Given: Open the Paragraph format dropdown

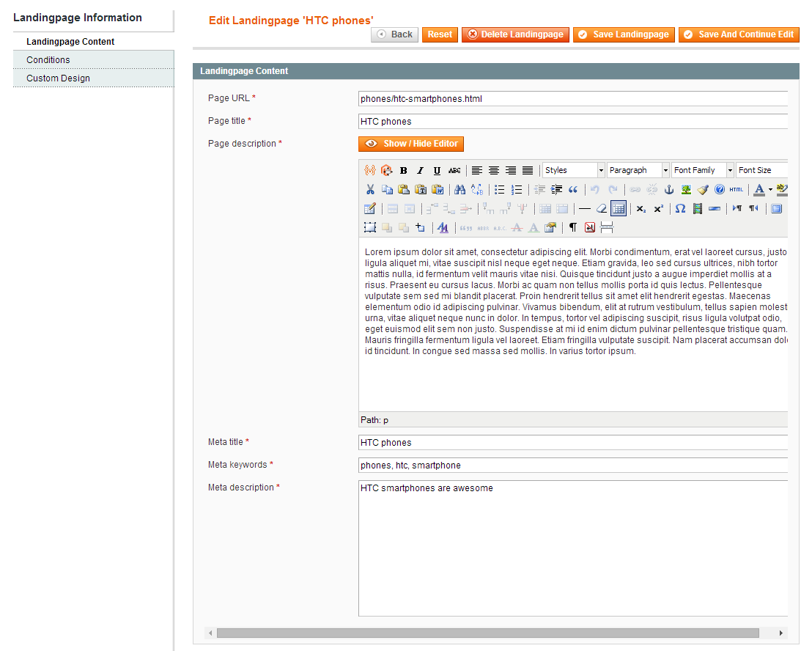Looking at the screenshot, I should point(638,170).
